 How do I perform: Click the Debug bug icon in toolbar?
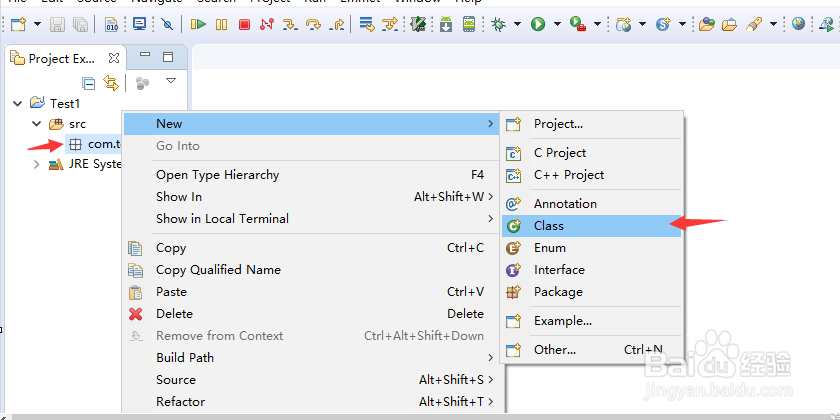click(x=498, y=24)
